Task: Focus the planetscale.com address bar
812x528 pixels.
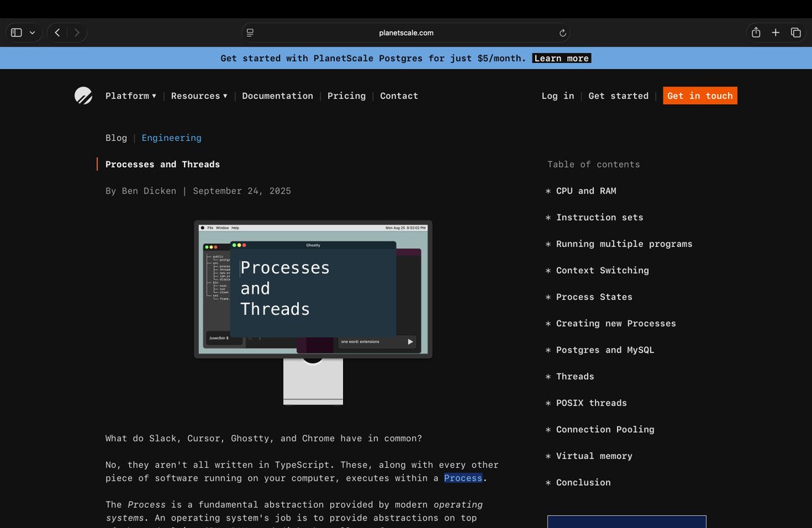Action: click(406, 32)
